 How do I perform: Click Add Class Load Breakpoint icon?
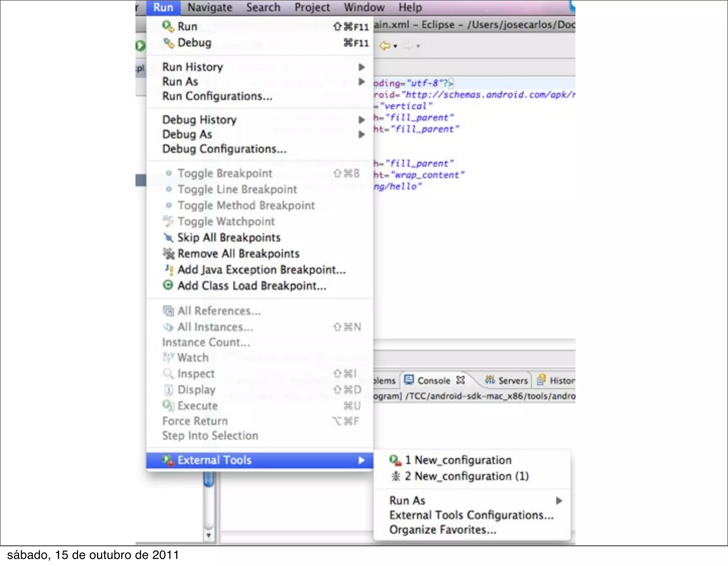click(x=168, y=285)
